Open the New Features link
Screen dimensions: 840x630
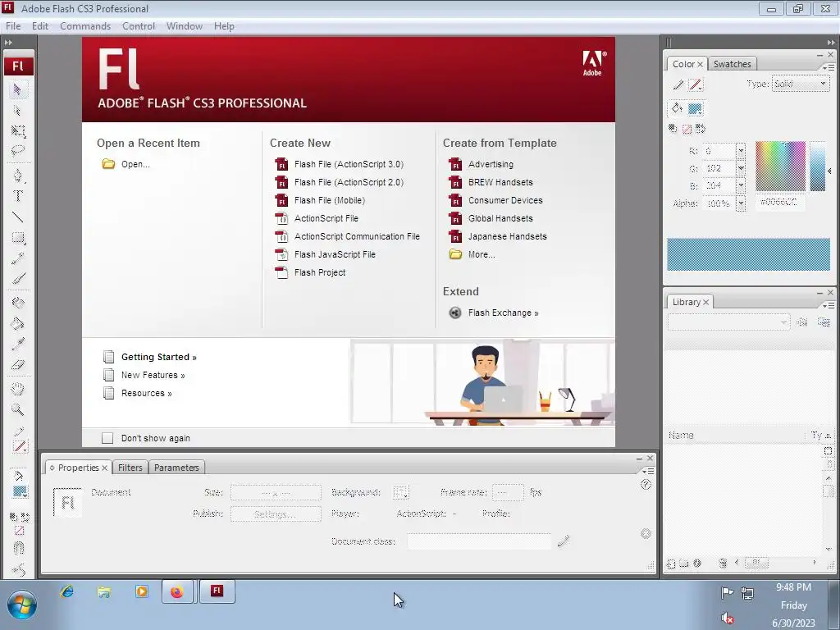coord(153,376)
